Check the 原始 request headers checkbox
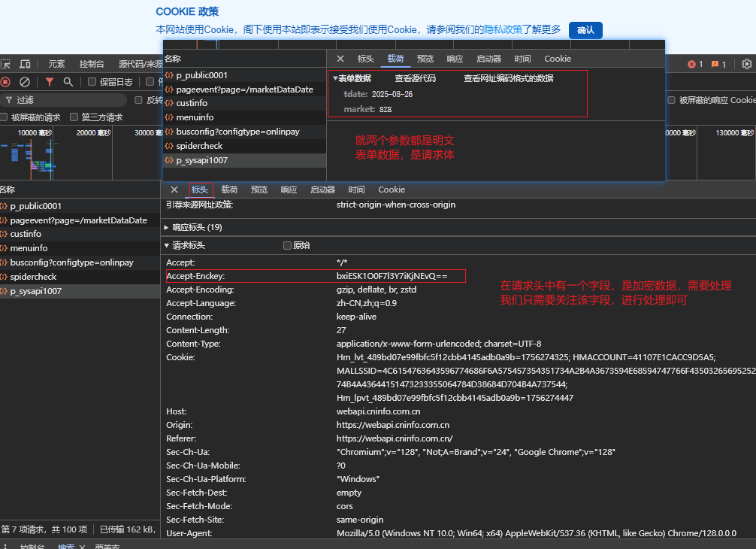The width and height of the screenshot is (756, 549). (x=287, y=246)
